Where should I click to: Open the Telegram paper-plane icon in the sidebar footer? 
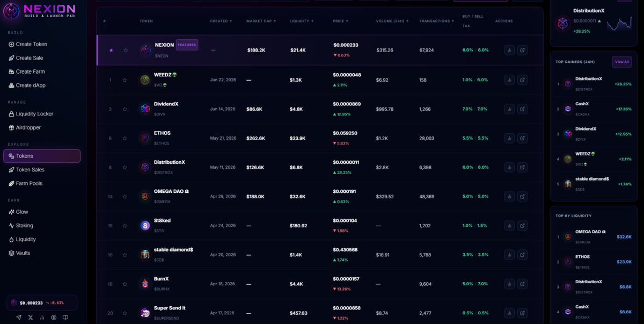click(x=19, y=318)
